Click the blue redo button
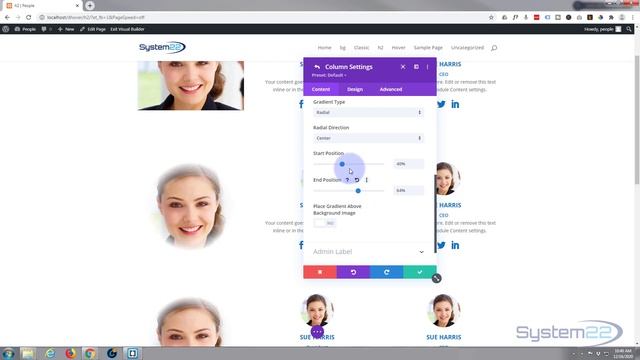The image size is (640, 360). [x=387, y=272]
